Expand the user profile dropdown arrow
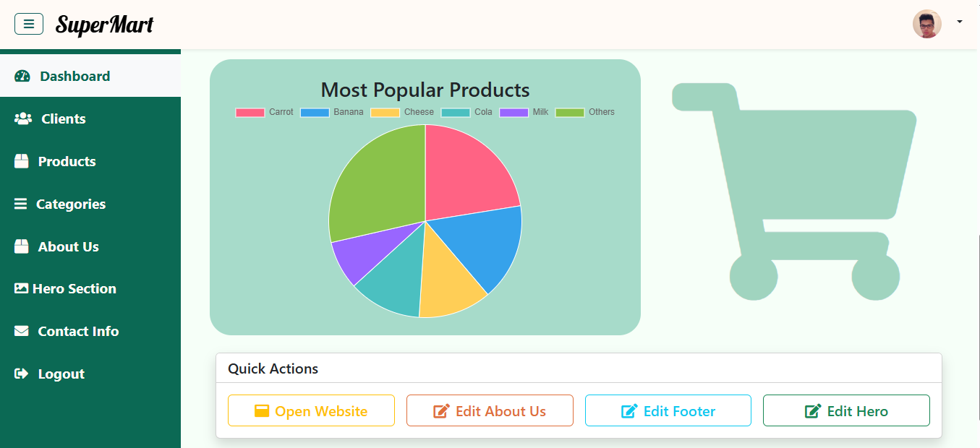The image size is (980, 448). click(960, 22)
